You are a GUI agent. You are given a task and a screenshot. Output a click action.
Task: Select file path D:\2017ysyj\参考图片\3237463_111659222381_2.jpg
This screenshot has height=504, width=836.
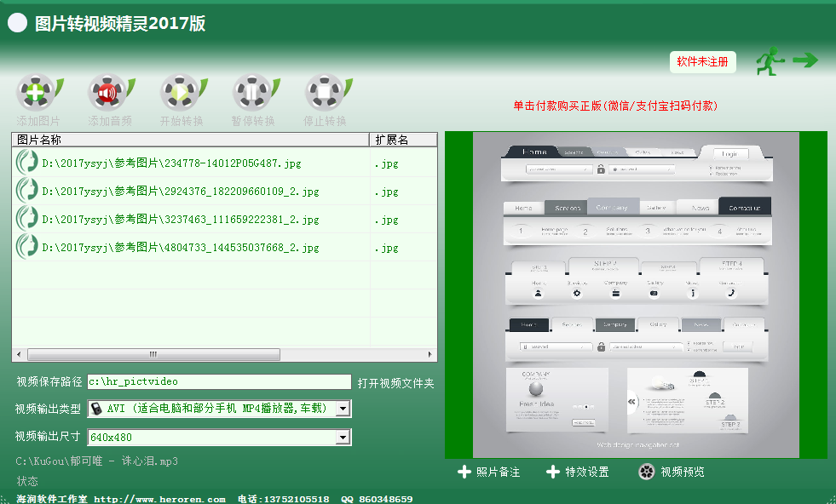click(180, 220)
